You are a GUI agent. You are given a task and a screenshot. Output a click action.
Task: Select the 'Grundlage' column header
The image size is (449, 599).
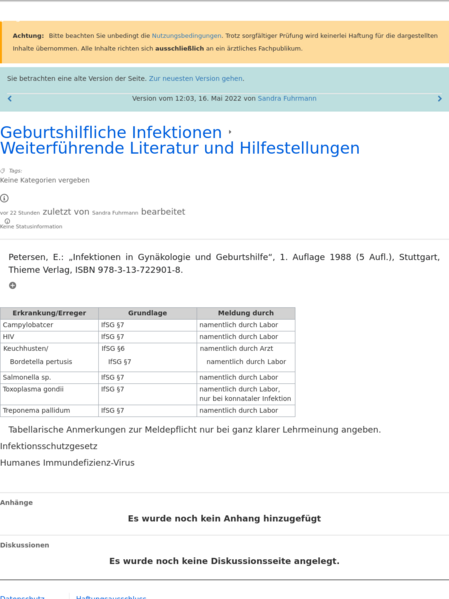coord(148,313)
